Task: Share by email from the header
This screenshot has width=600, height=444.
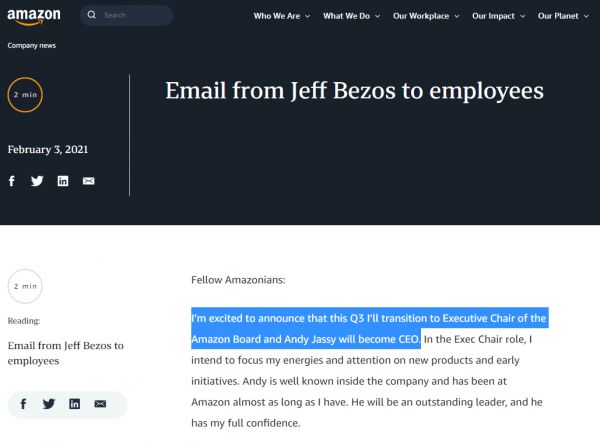Action: (x=88, y=181)
